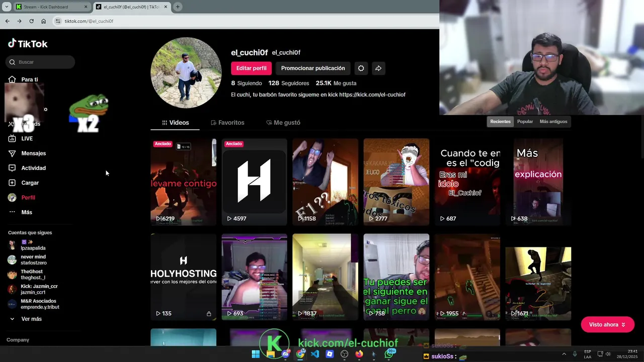644x362 pixels.
Task: Sort videos by Recientes
Action: pos(500,122)
